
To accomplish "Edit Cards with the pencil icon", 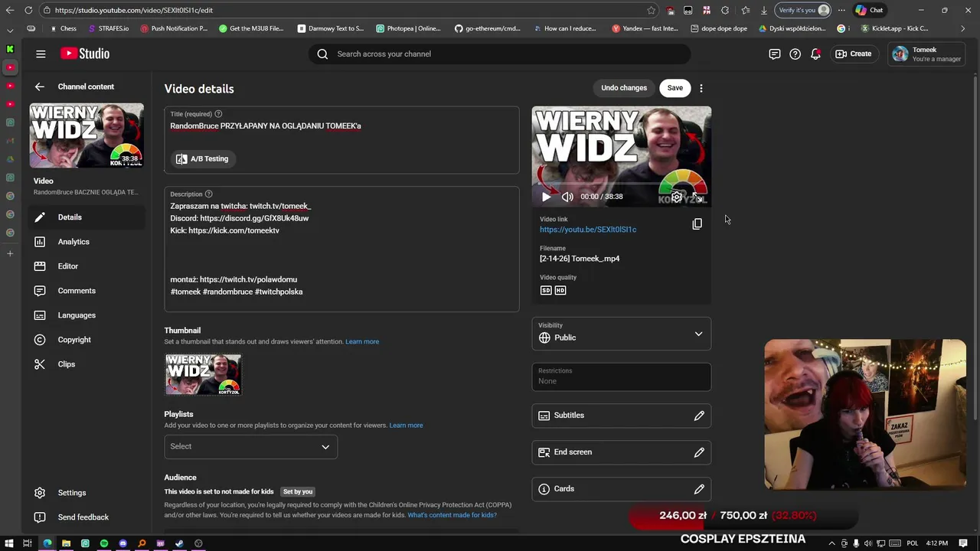I will [x=699, y=489].
